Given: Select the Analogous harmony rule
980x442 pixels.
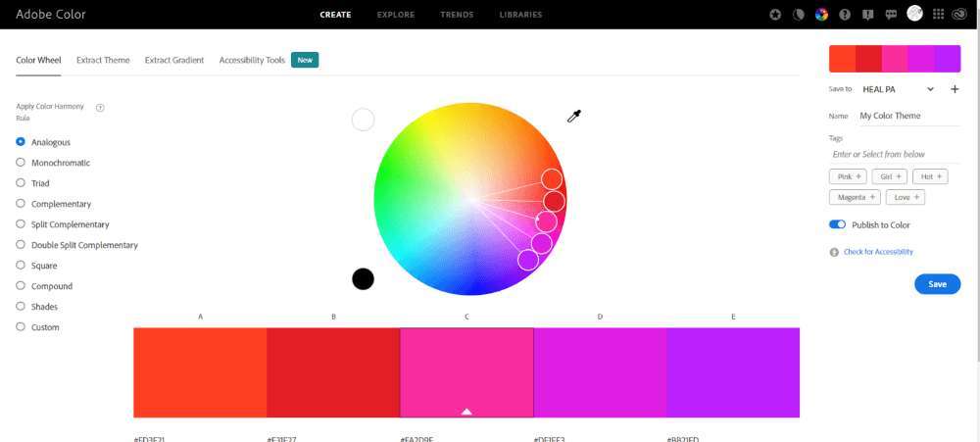Looking at the screenshot, I should tap(21, 142).
